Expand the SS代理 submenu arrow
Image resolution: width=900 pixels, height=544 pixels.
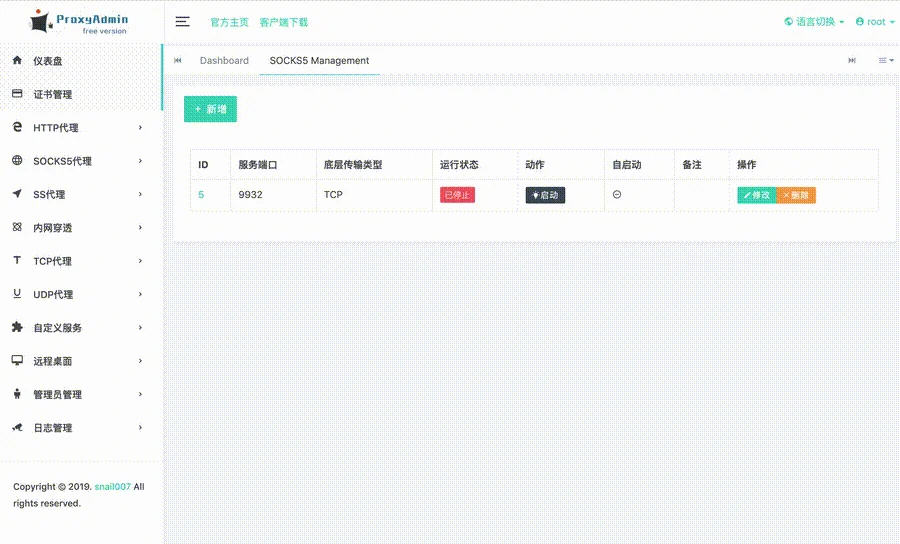140,194
